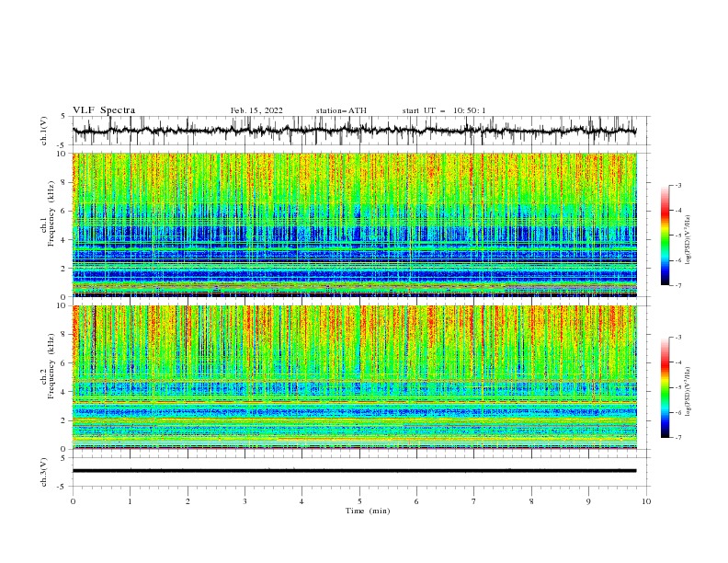
Task: Click time axis tick label "6"
Action: coord(416,501)
